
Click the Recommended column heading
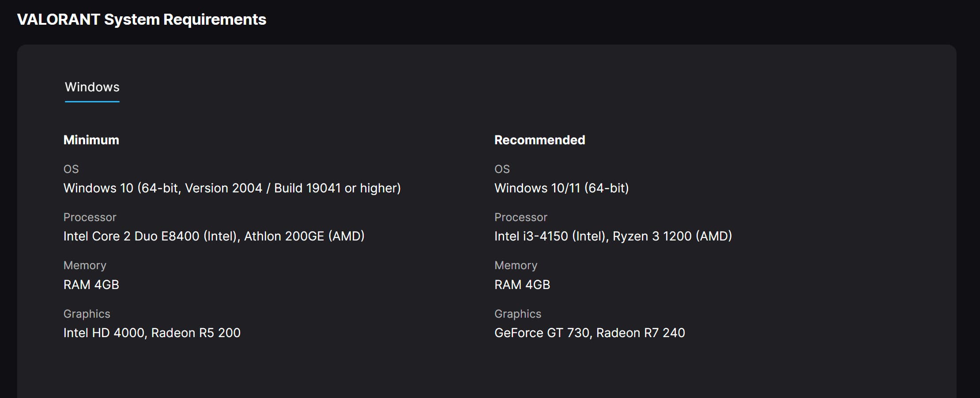539,140
